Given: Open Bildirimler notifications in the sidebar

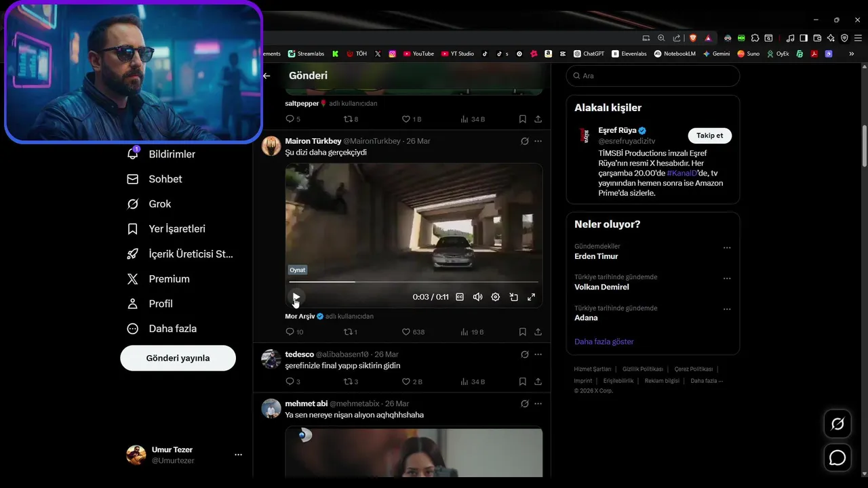Looking at the screenshot, I should (x=161, y=154).
